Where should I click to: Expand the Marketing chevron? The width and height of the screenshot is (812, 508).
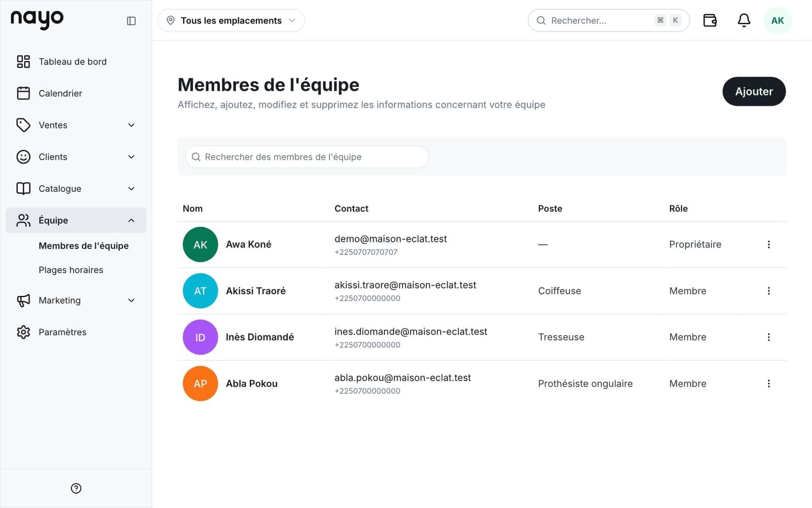tap(131, 300)
